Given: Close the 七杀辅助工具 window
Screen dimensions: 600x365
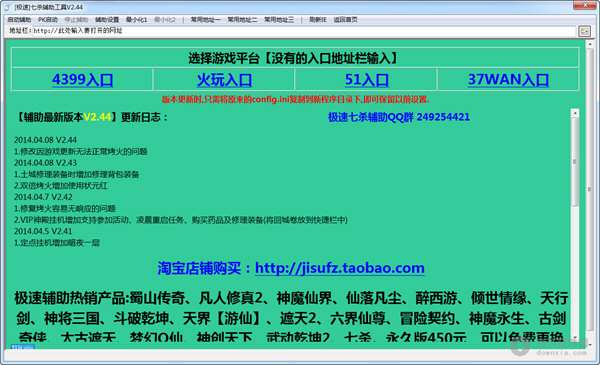Looking at the screenshot, I should click(585, 5).
